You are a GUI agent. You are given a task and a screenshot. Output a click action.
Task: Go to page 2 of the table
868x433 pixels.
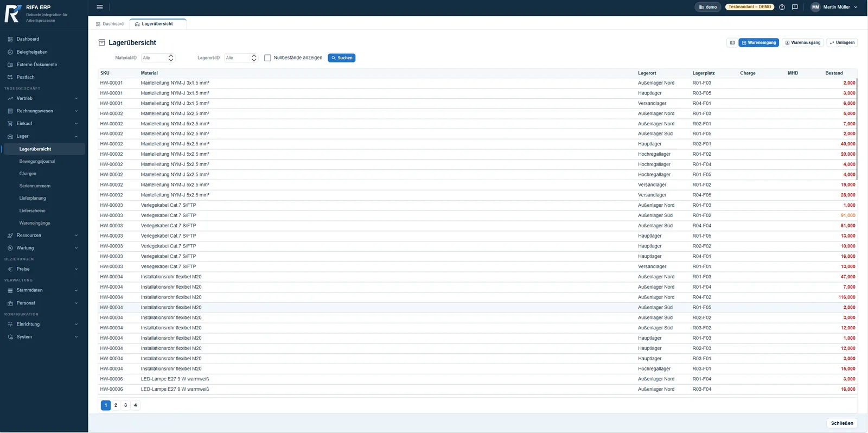pos(116,405)
